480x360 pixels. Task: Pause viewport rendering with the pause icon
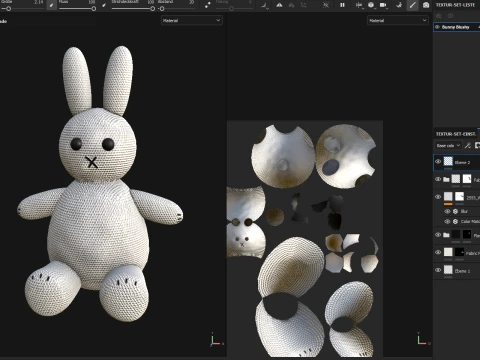(x=342, y=5)
